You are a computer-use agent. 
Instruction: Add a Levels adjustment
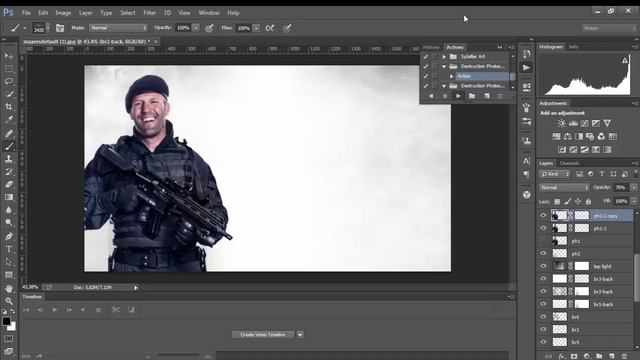573,123
